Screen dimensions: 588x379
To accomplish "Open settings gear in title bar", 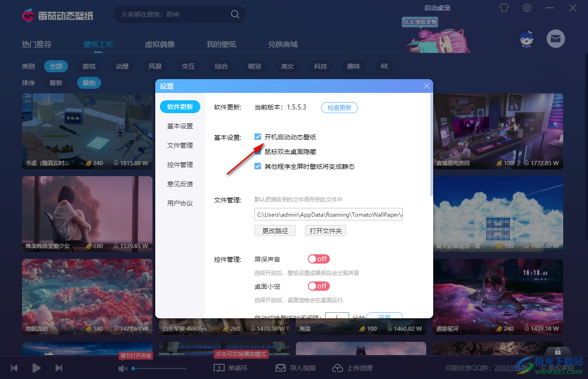I will click(x=527, y=8).
